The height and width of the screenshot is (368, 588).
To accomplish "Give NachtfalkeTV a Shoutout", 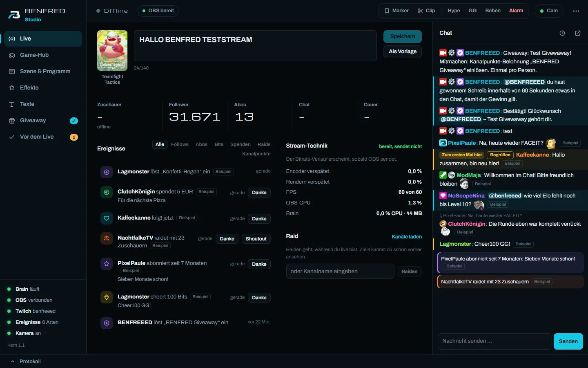I will pyautogui.click(x=256, y=239).
